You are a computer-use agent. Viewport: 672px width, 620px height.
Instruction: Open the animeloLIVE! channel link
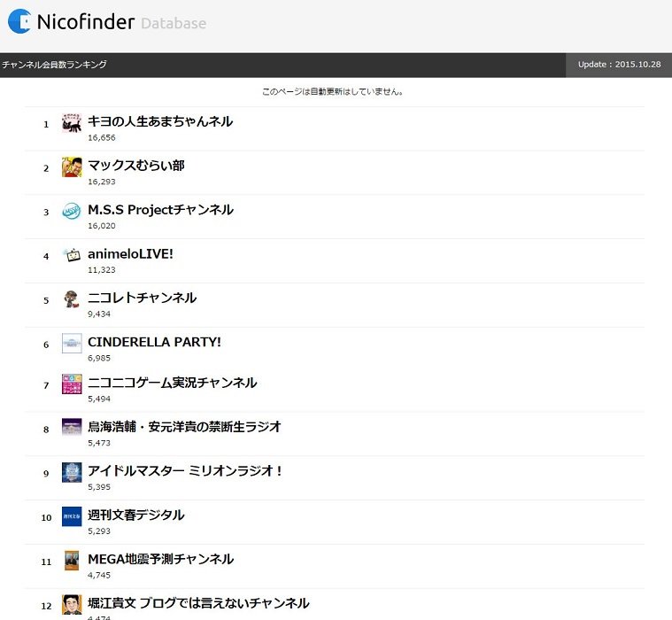coord(131,254)
